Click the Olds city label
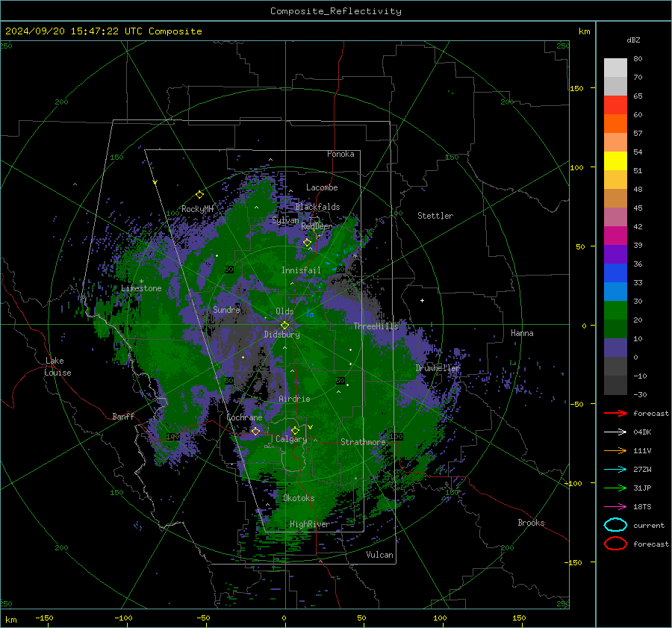The height and width of the screenshot is (628, 672). pyautogui.click(x=284, y=311)
